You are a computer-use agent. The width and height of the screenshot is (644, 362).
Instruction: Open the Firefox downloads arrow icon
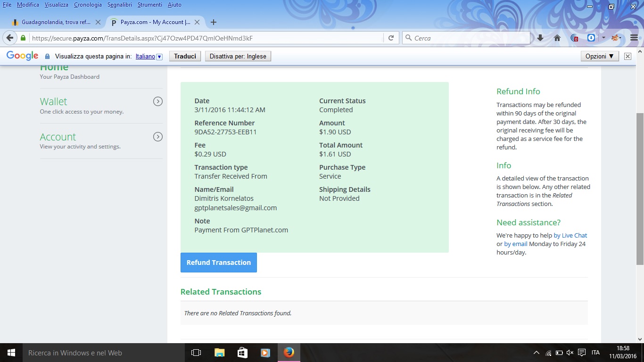540,38
